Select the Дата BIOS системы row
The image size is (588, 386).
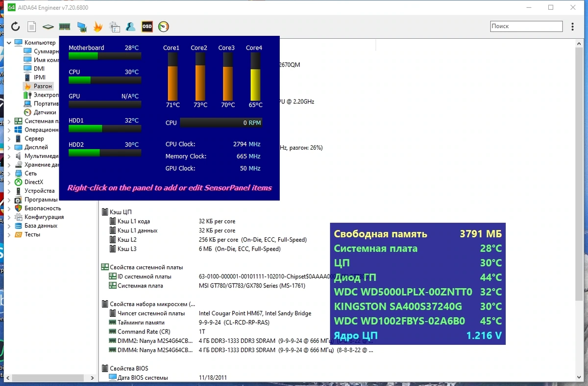pyautogui.click(x=168, y=378)
